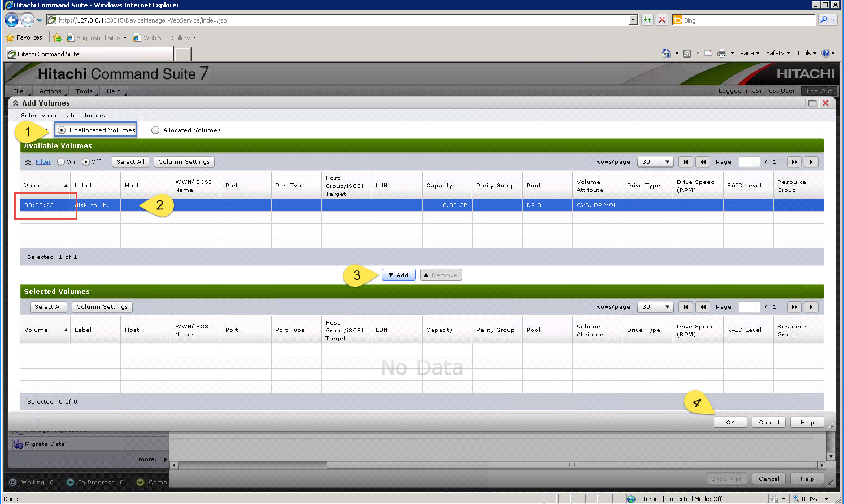
Task: Open a new browser tab
Action: click(183, 54)
